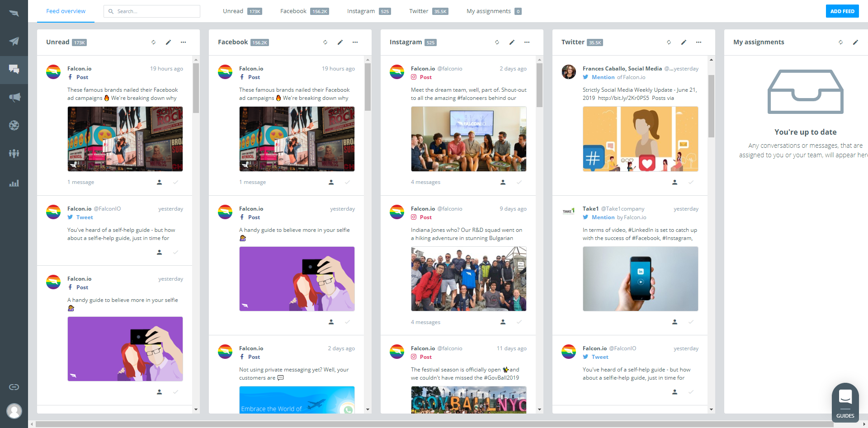Viewport: 868px width, 428px height.
Task: Assign the Facebook '19 hours ago' post via person icon
Action: 331,182
